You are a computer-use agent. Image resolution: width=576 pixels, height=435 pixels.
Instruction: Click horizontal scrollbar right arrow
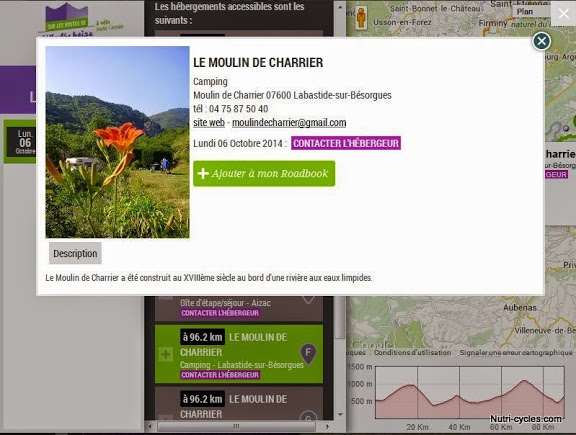[x=327, y=427]
